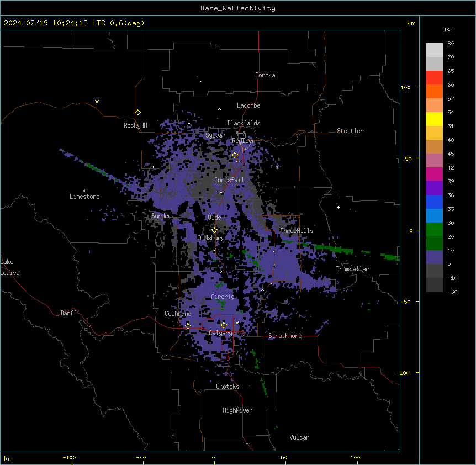Click the ThreeHills label
Viewport: 476px width, 465px height.
(297, 231)
